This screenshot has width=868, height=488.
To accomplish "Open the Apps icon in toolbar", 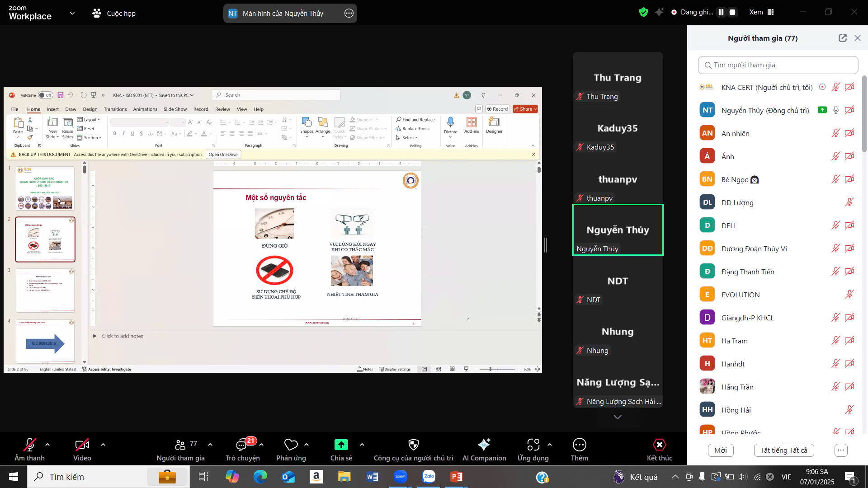I will coord(533,445).
